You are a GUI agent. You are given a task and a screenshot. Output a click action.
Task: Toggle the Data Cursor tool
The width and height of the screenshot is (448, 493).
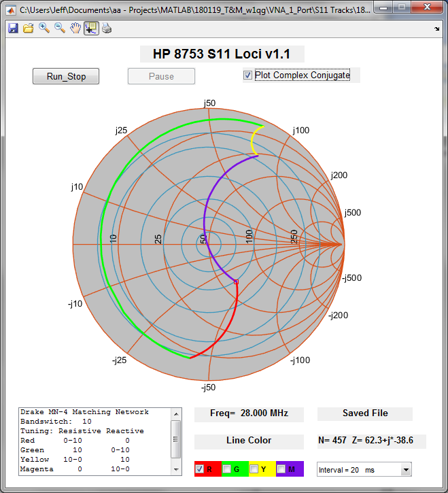click(x=92, y=29)
